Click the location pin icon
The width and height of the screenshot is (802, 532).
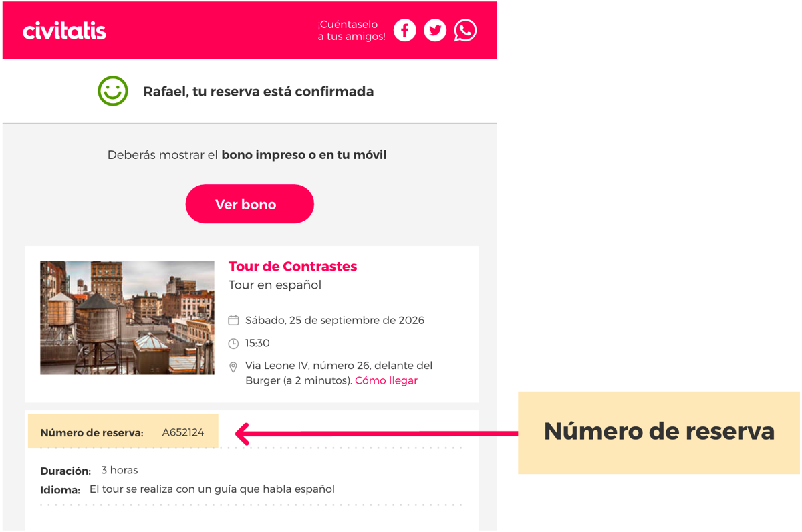click(233, 367)
